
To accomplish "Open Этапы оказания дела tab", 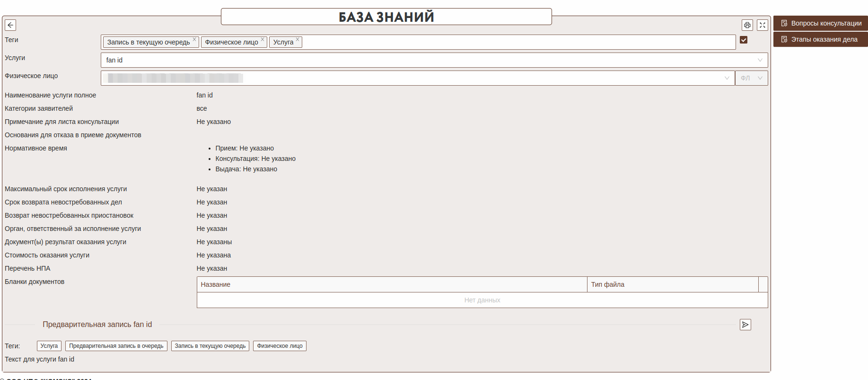I will 821,39.
